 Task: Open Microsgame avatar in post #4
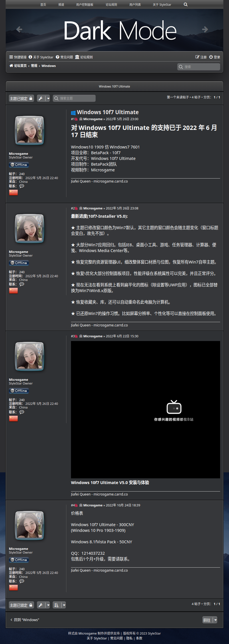(x=29, y=525)
